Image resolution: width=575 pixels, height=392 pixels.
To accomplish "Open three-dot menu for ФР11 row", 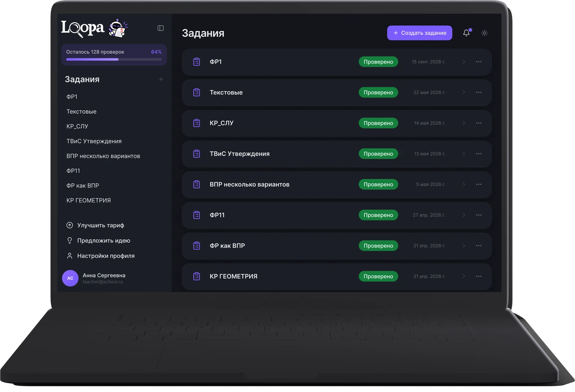I will (x=479, y=215).
